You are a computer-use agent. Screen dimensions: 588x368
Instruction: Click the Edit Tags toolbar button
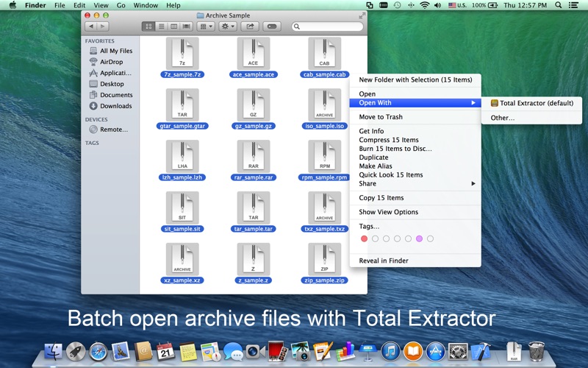click(x=272, y=26)
